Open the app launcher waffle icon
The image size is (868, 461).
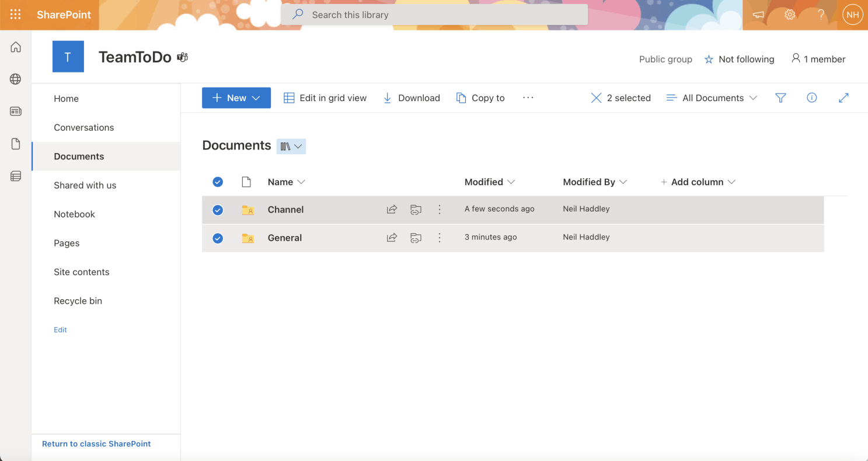point(16,15)
